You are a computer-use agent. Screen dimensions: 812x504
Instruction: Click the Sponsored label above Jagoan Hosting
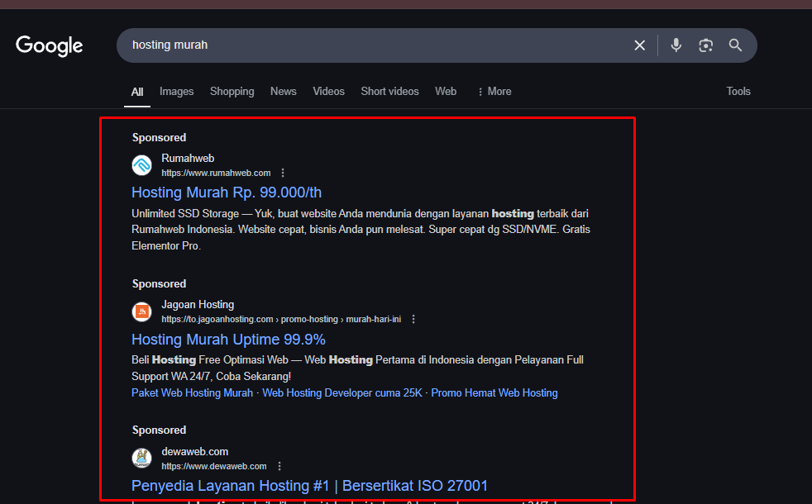[159, 284]
